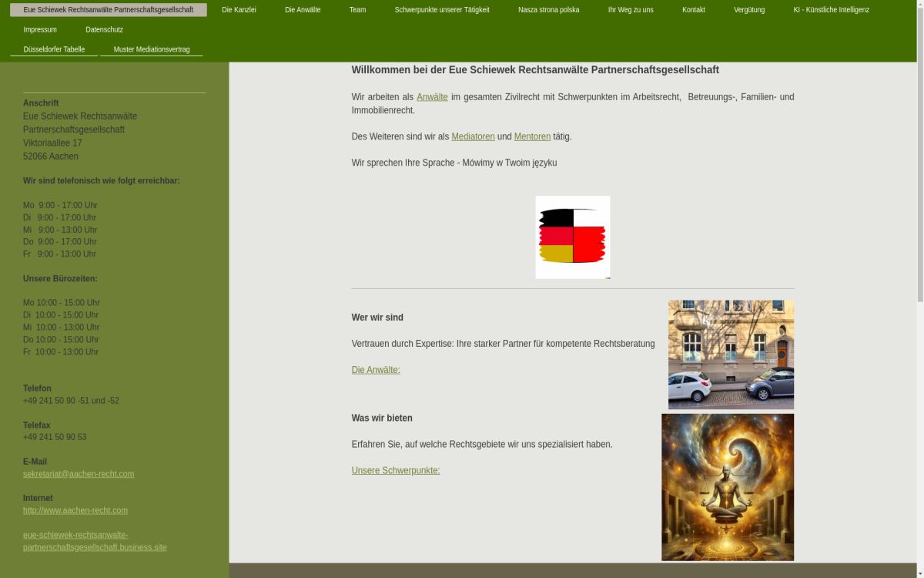The height and width of the screenshot is (578, 924).
Task: Follow the "Mediatoren" link
Action: [472, 136]
